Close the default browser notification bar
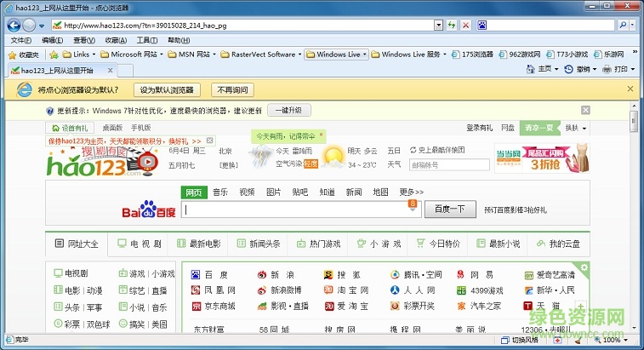 (630, 89)
